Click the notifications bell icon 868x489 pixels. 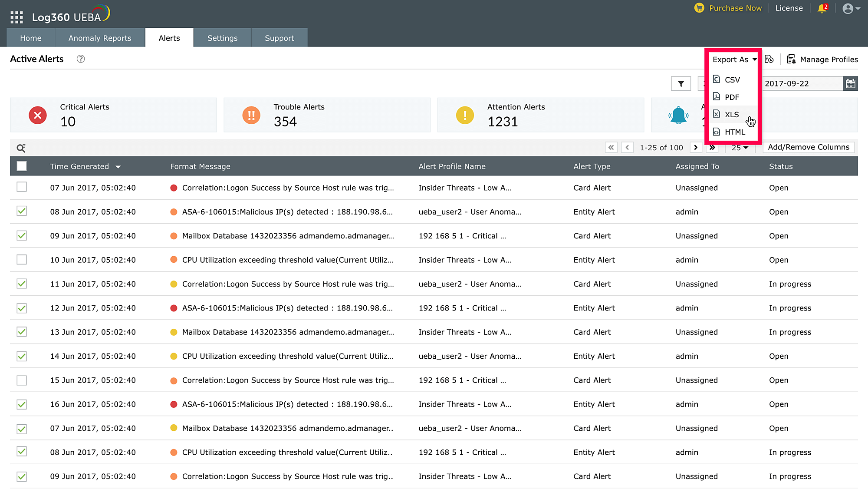click(x=821, y=9)
